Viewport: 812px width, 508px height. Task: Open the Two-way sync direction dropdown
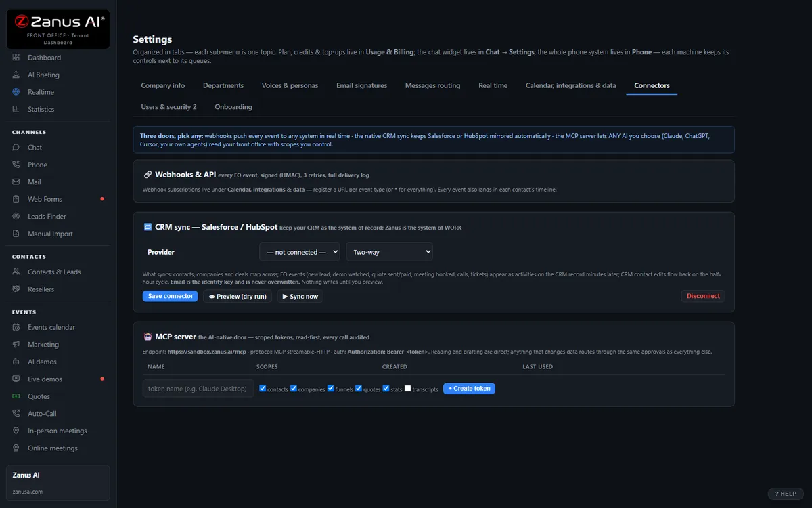click(390, 252)
